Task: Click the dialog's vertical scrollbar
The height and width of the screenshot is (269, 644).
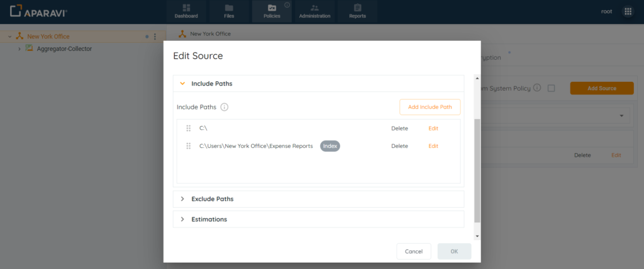Action: click(477, 170)
